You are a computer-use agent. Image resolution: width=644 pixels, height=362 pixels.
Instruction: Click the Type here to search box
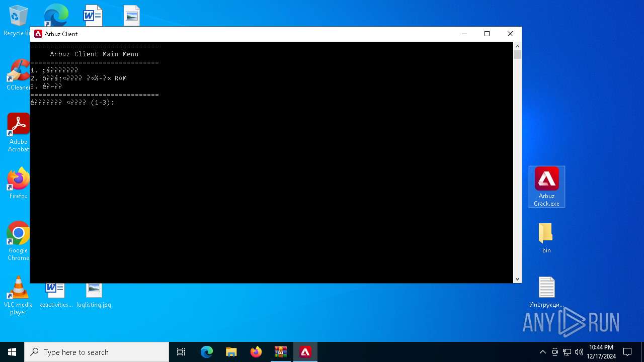tap(97, 352)
